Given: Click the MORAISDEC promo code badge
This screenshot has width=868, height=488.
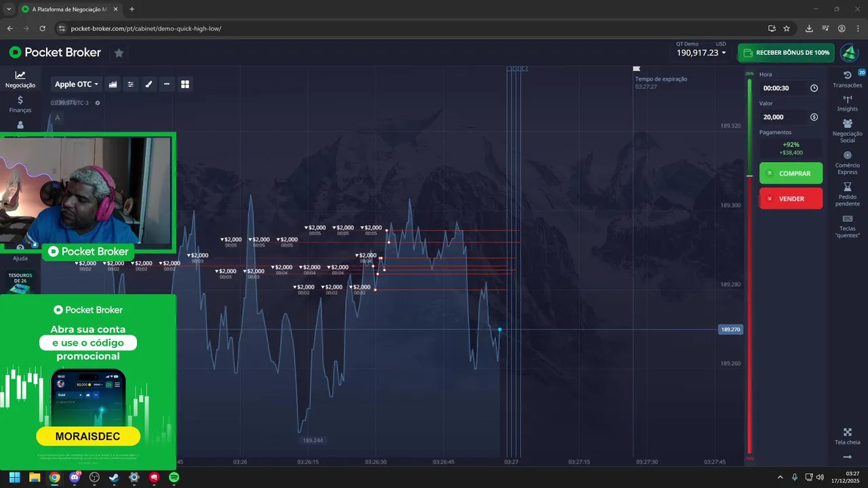Looking at the screenshot, I should (x=88, y=435).
